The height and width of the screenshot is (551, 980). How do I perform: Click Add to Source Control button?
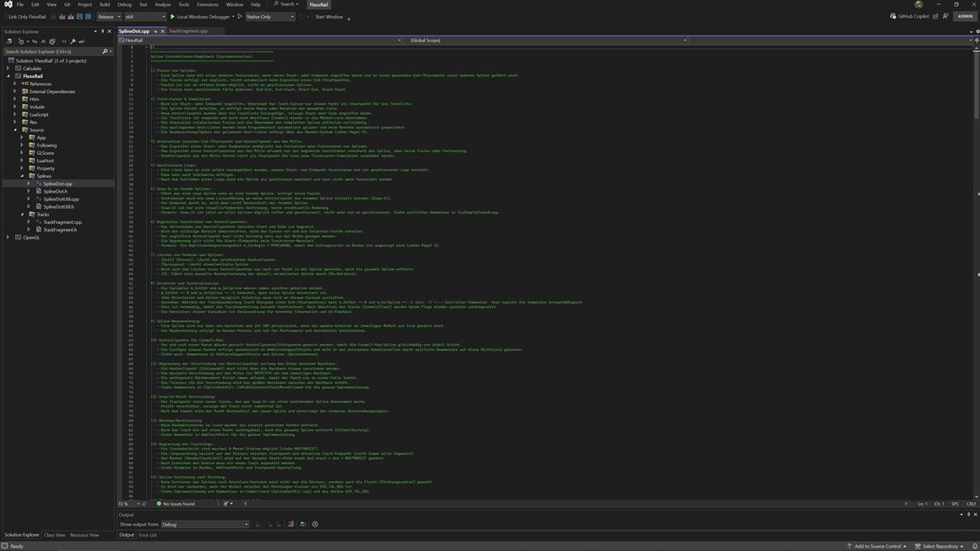pyautogui.click(x=877, y=546)
